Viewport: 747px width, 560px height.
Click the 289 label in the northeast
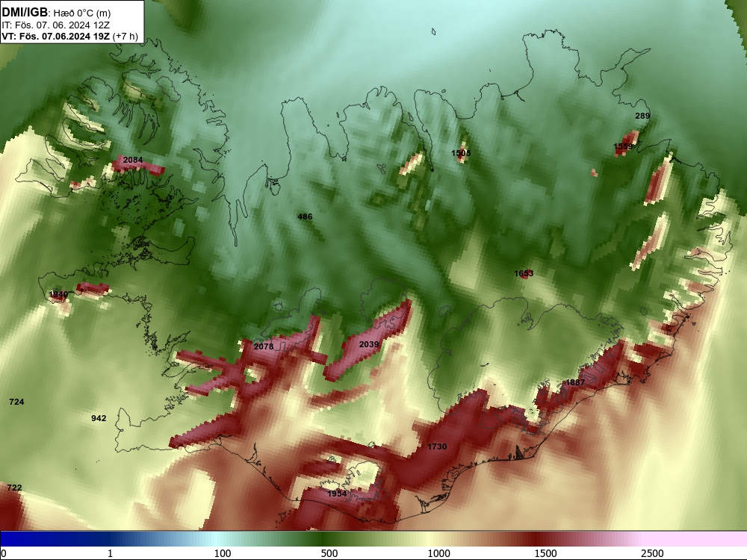pyautogui.click(x=642, y=116)
